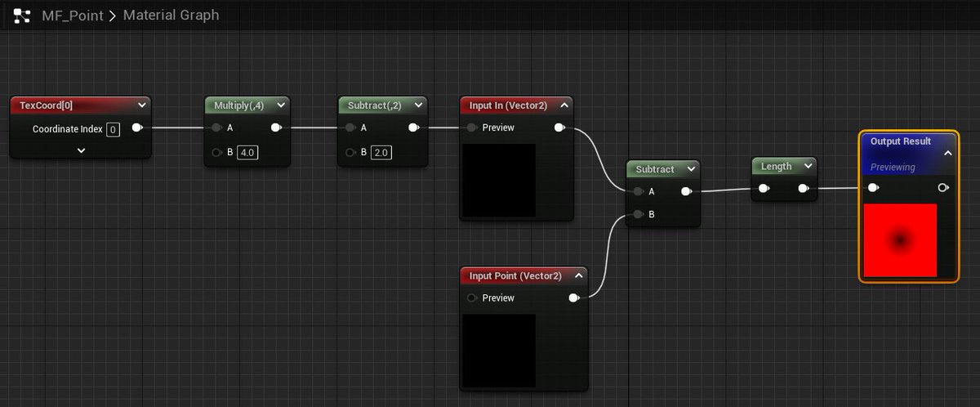Click input pin B on Multiply node
Viewport: 980px width, 407px height.
pyautogui.click(x=216, y=152)
